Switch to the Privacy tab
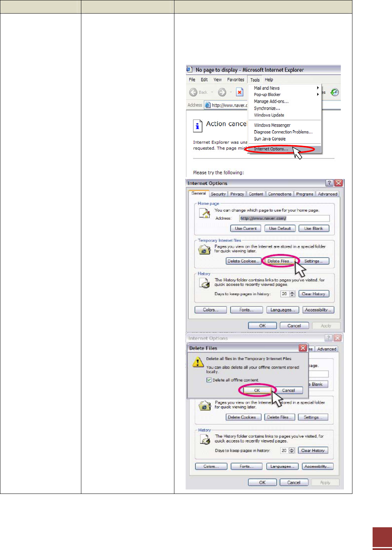The height and width of the screenshot is (550, 392). tap(237, 194)
